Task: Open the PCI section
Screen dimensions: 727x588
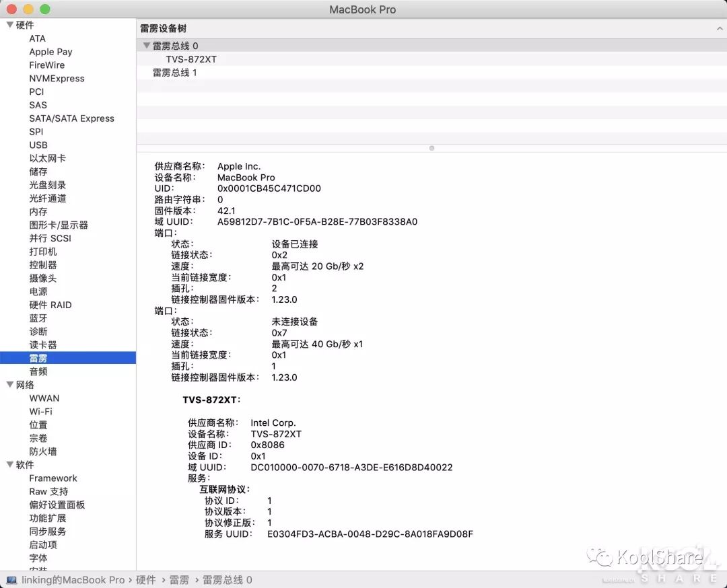Action: coord(36,91)
